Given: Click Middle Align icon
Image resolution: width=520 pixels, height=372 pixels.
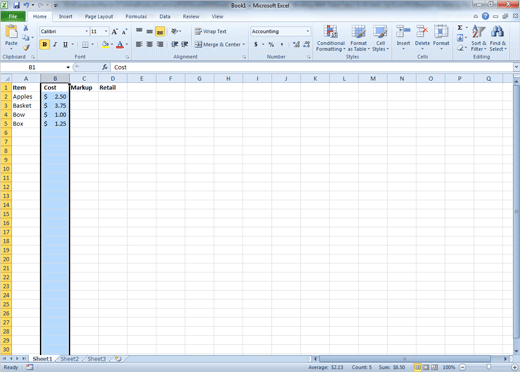Looking at the screenshot, I should click(150, 31).
